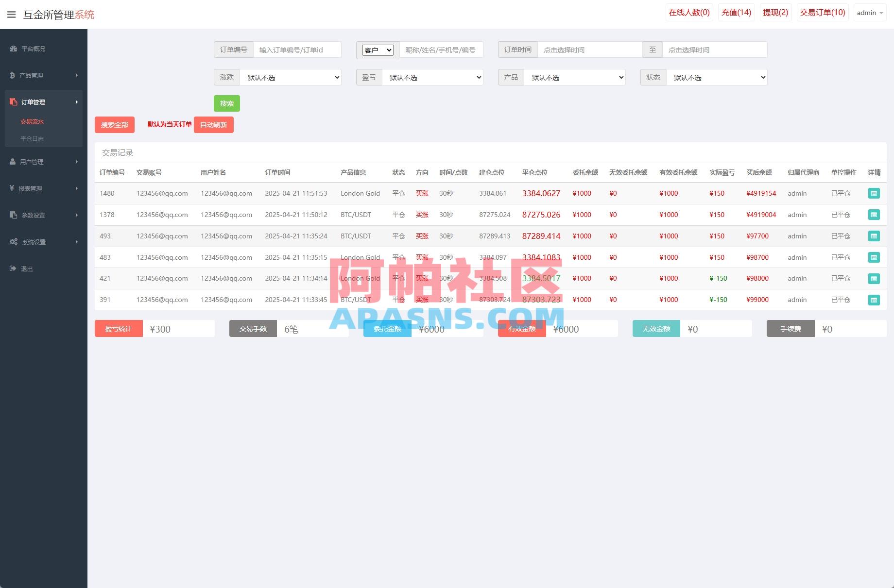Select the 状态 filter dropdown
894x588 pixels.
(x=716, y=77)
